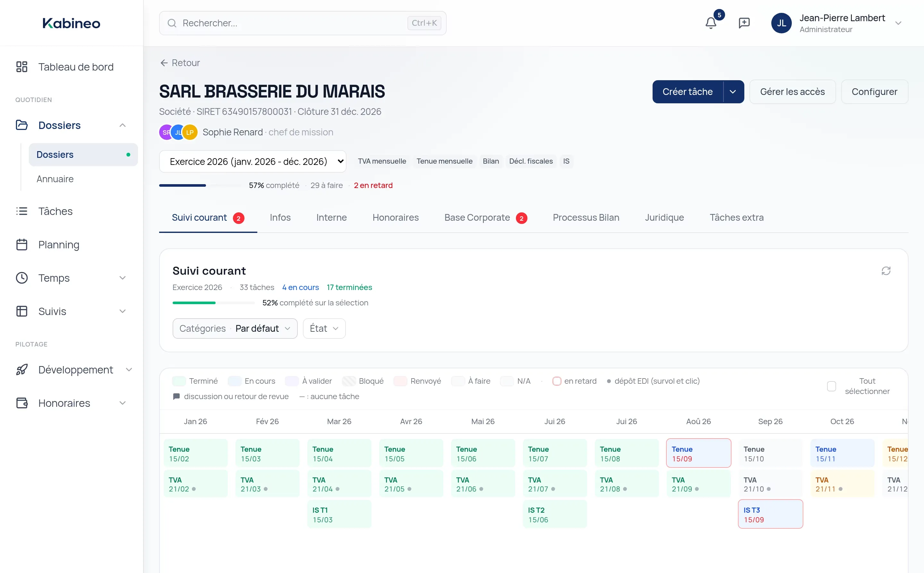The height and width of the screenshot is (573, 924).
Task: Click the Kabineo logo
Action: pyautogui.click(x=71, y=23)
